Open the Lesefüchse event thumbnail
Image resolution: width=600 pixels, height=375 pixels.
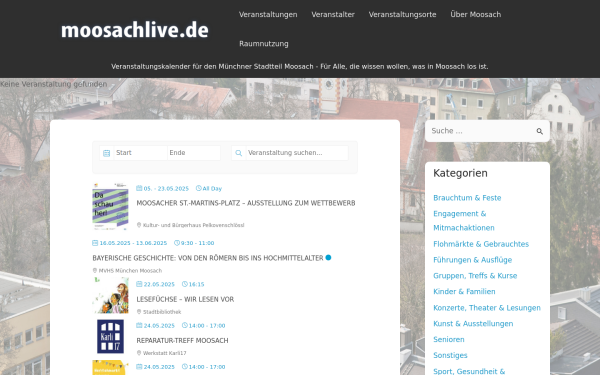point(110,295)
